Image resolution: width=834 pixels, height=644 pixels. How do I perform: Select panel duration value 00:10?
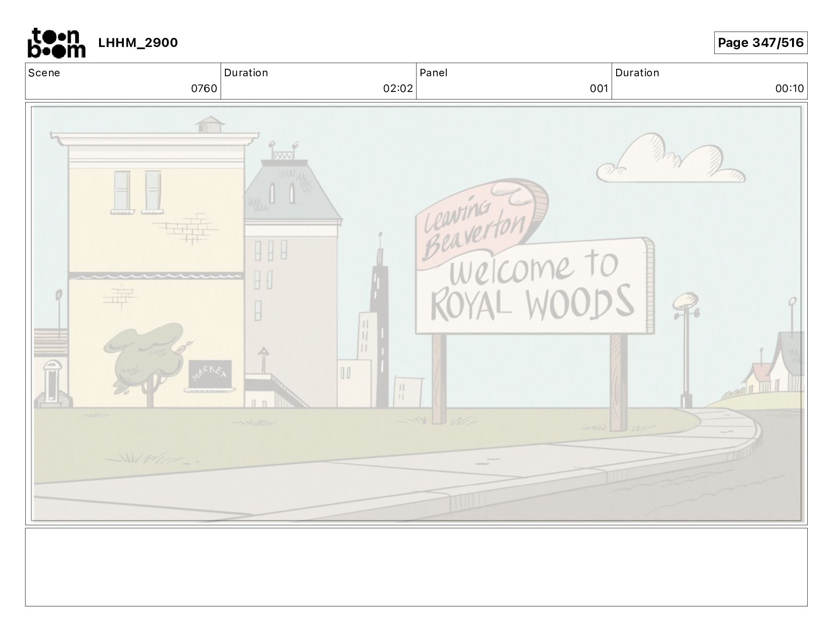coord(790,89)
